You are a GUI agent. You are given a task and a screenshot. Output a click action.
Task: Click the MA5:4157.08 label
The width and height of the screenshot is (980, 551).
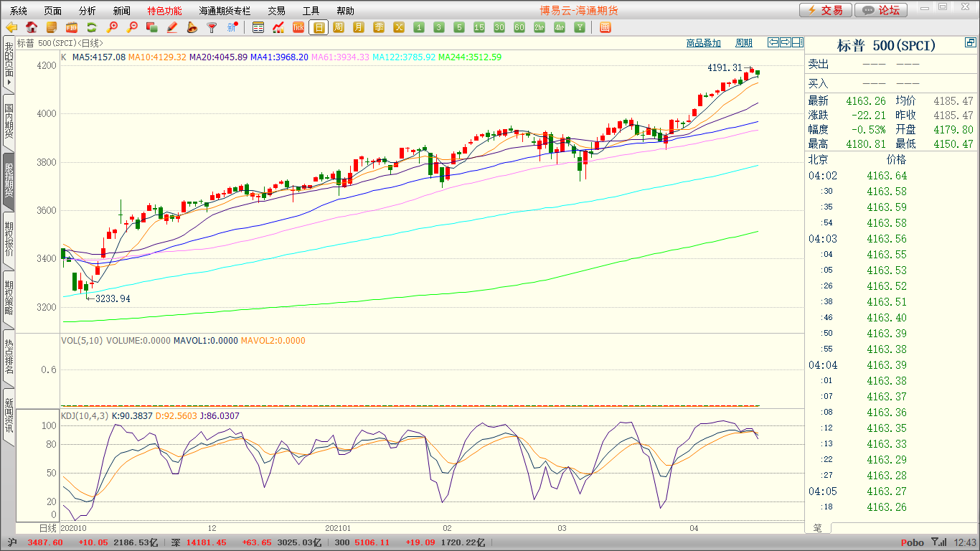coord(99,57)
